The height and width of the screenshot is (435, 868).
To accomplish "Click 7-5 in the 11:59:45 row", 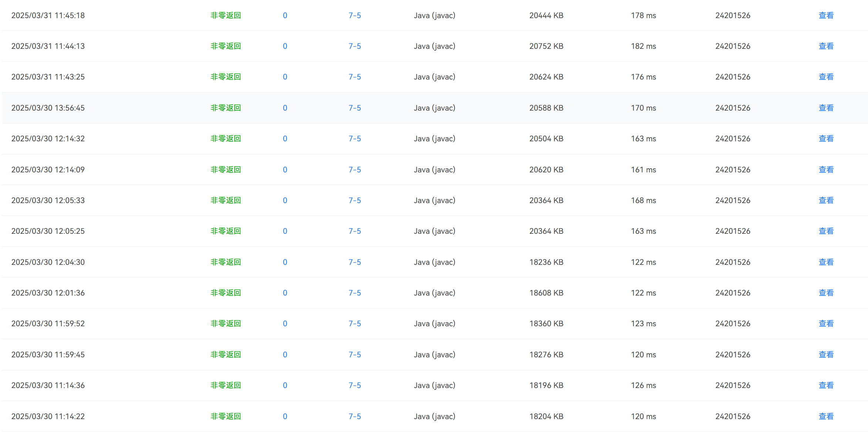I will (354, 355).
